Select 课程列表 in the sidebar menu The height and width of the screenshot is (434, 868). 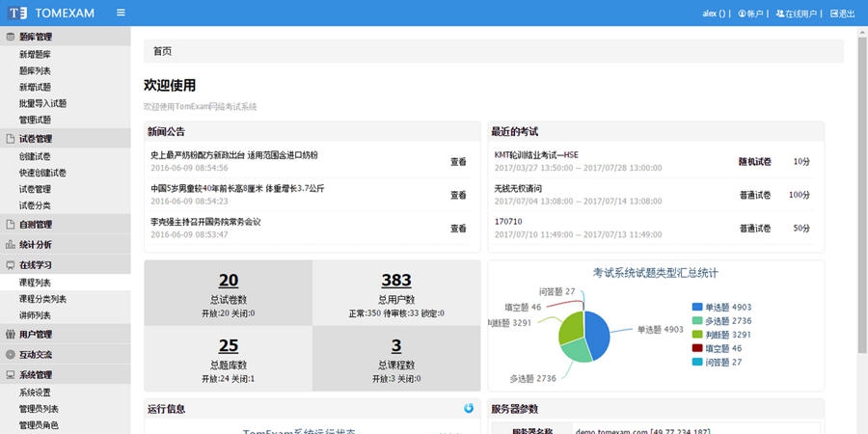click(x=35, y=283)
